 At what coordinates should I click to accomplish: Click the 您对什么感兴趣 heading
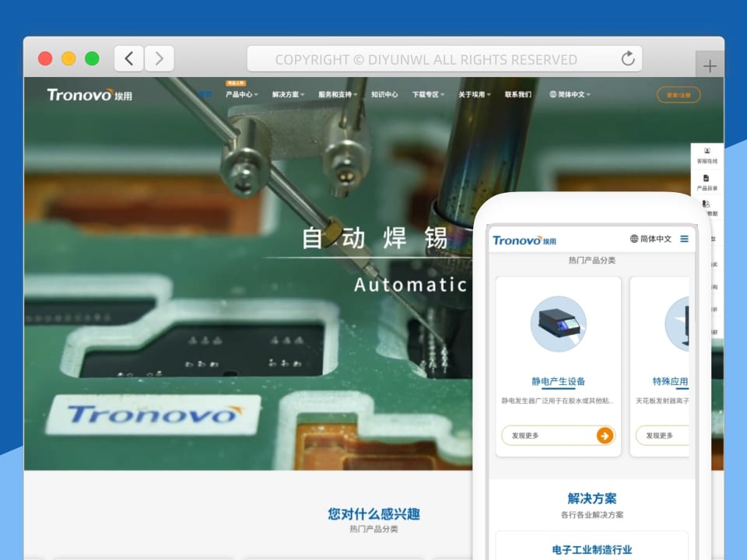point(373,514)
